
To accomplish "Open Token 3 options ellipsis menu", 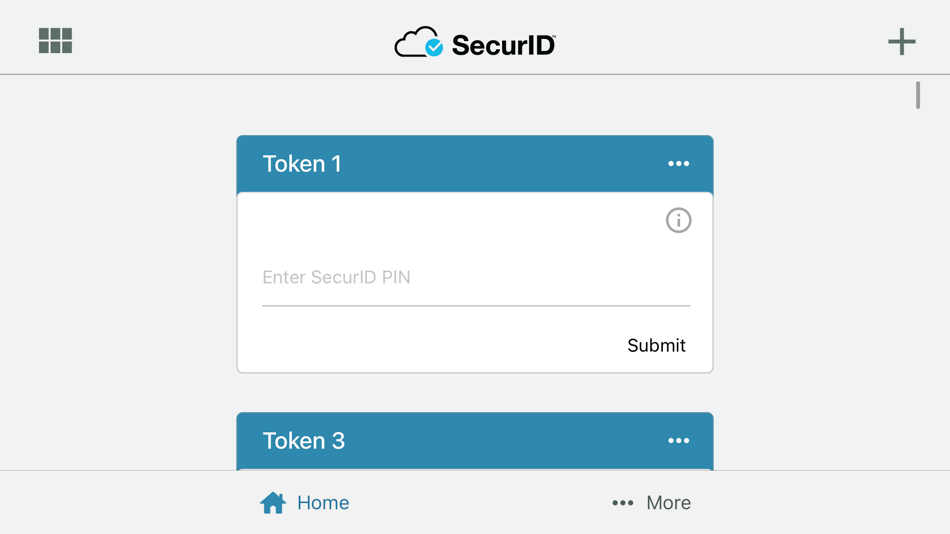I will click(678, 441).
